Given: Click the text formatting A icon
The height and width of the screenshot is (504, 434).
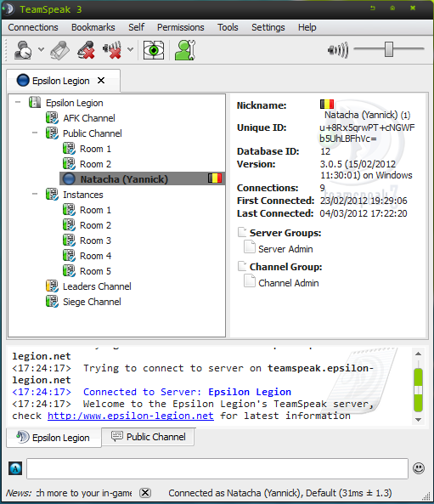Looking at the screenshot, I should point(15,468).
